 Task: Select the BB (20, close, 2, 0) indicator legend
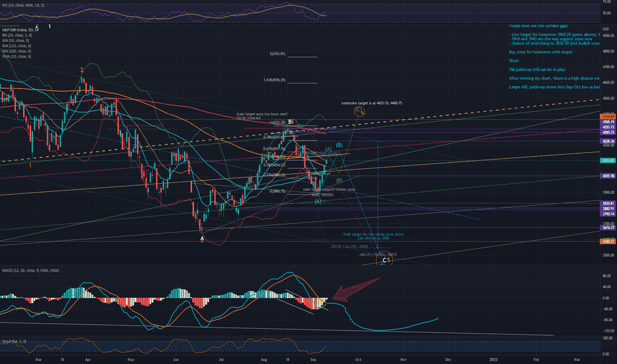17,36
